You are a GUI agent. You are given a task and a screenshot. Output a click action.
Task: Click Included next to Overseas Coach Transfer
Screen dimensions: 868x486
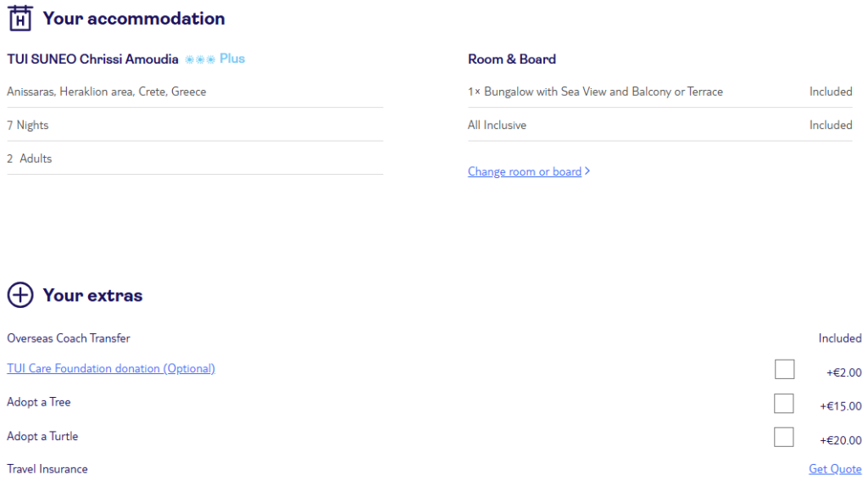coord(840,338)
